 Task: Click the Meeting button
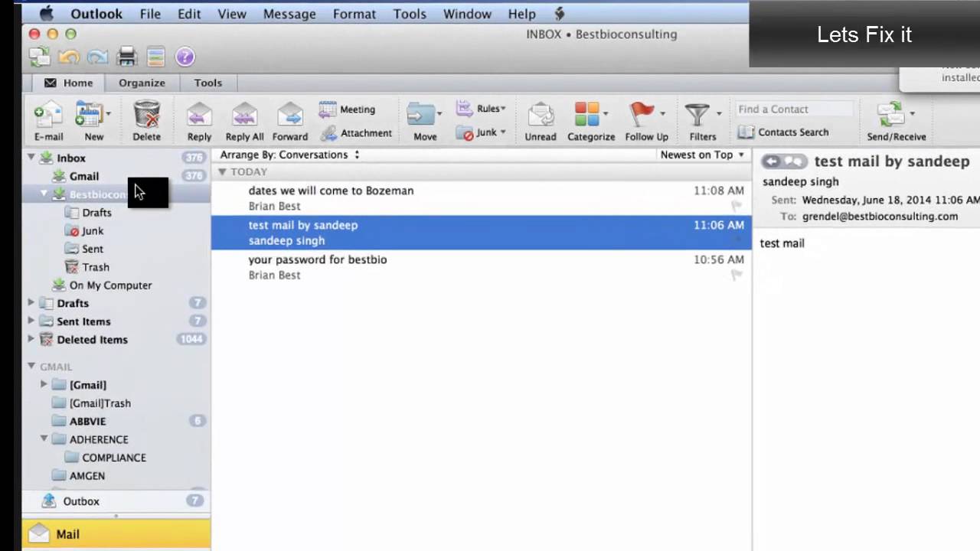pyautogui.click(x=348, y=109)
